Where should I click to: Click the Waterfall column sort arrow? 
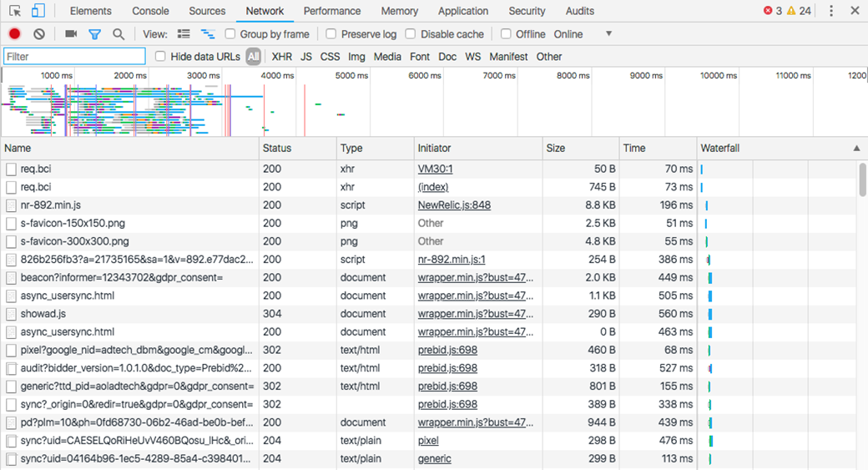point(856,148)
